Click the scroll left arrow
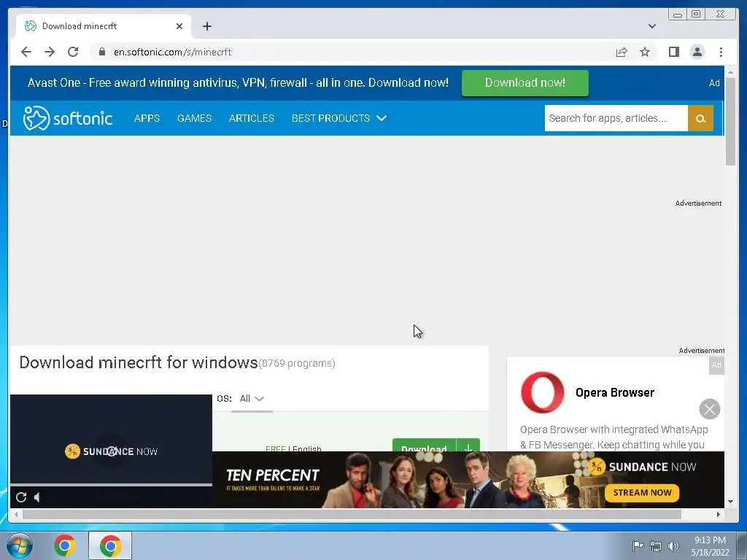This screenshot has height=560, width=747. [16, 514]
